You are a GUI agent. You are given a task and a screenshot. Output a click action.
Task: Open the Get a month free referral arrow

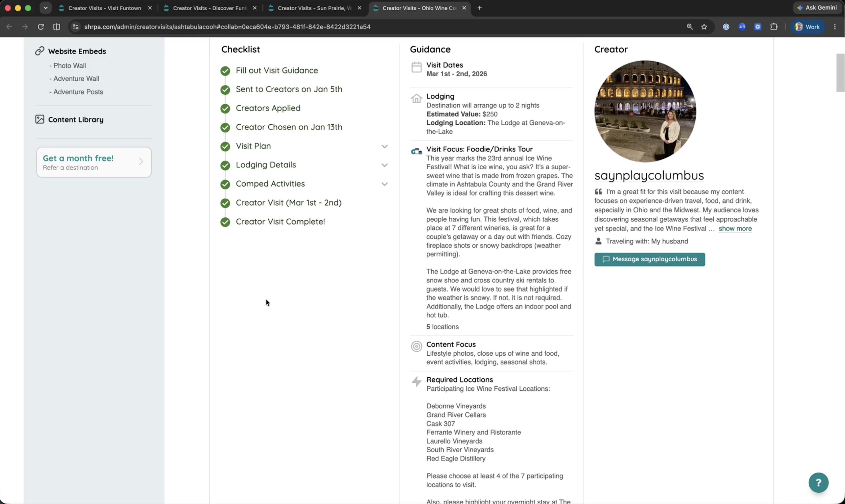[141, 161]
